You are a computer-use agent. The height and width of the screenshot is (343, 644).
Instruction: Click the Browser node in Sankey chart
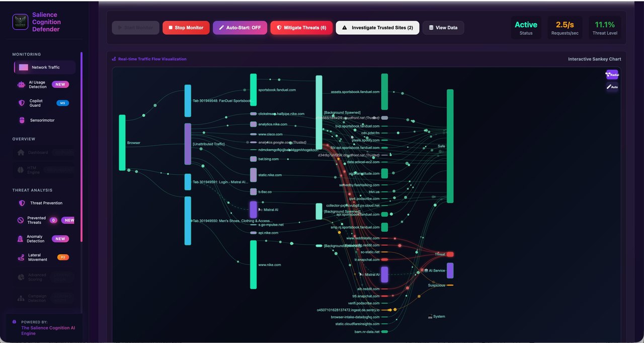point(122,143)
